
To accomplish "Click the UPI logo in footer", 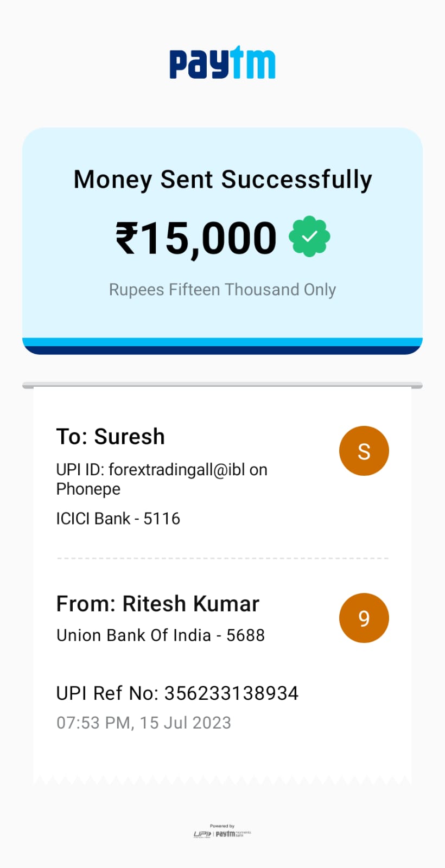I will 202,834.
